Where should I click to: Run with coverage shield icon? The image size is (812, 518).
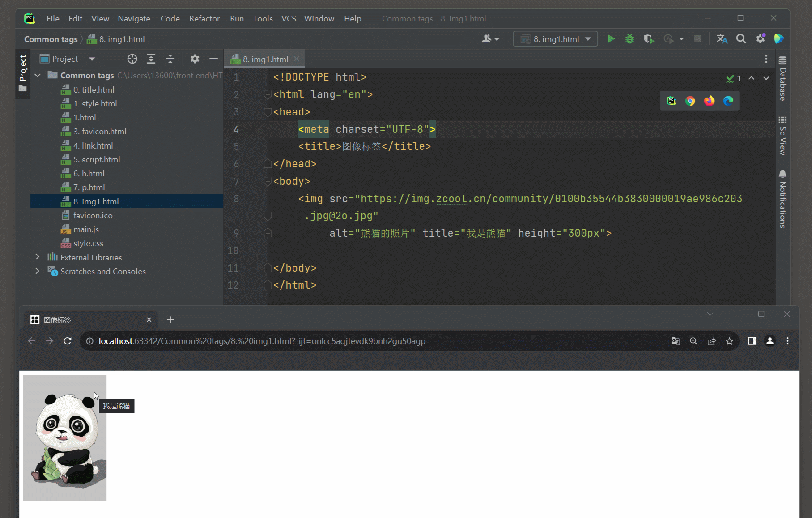[x=649, y=39]
